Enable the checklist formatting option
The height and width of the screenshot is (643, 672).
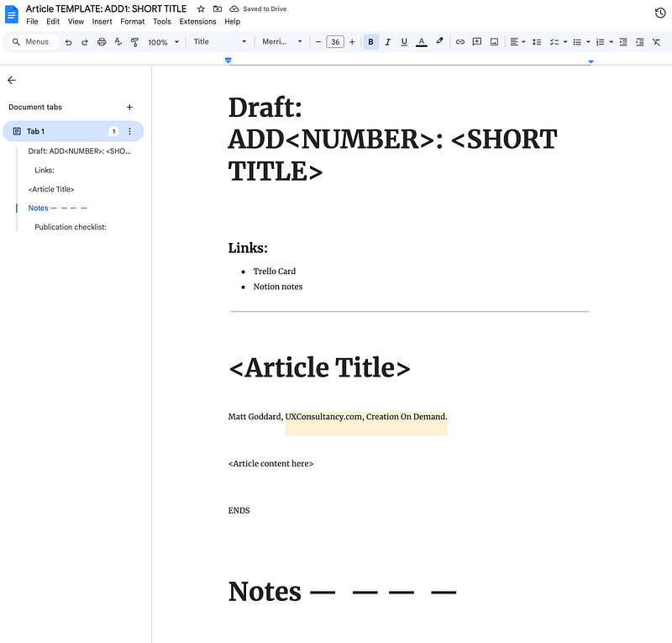point(555,41)
